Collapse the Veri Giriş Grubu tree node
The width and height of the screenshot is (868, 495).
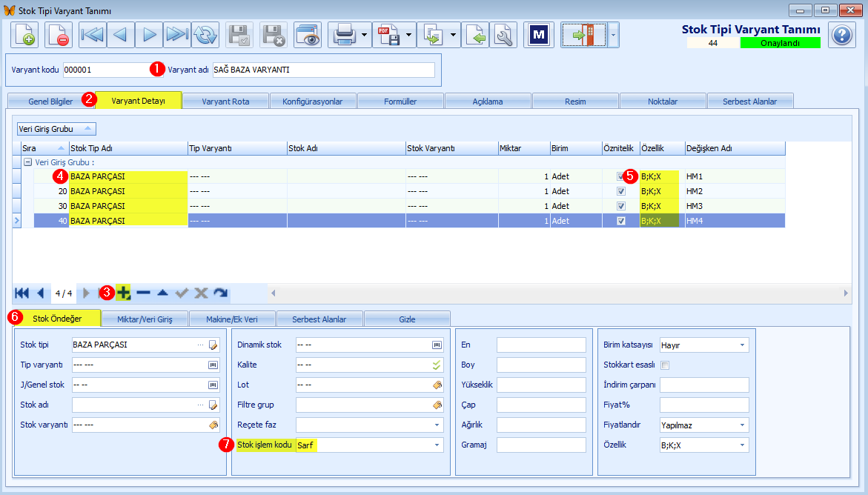(27, 162)
